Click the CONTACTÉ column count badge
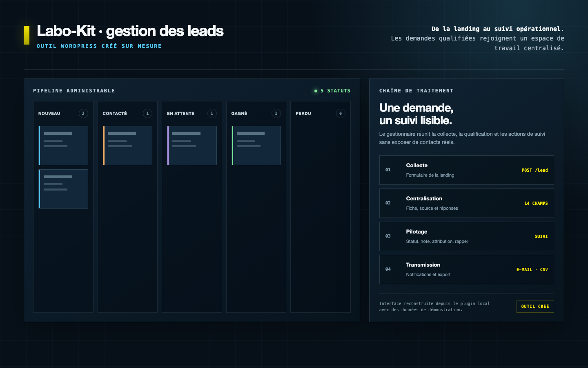The height and width of the screenshot is (368, 588). coord(147,113)
